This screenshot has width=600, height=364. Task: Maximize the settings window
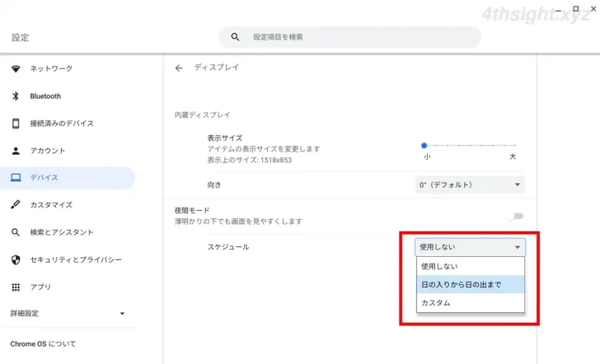(x=575, y=8)
